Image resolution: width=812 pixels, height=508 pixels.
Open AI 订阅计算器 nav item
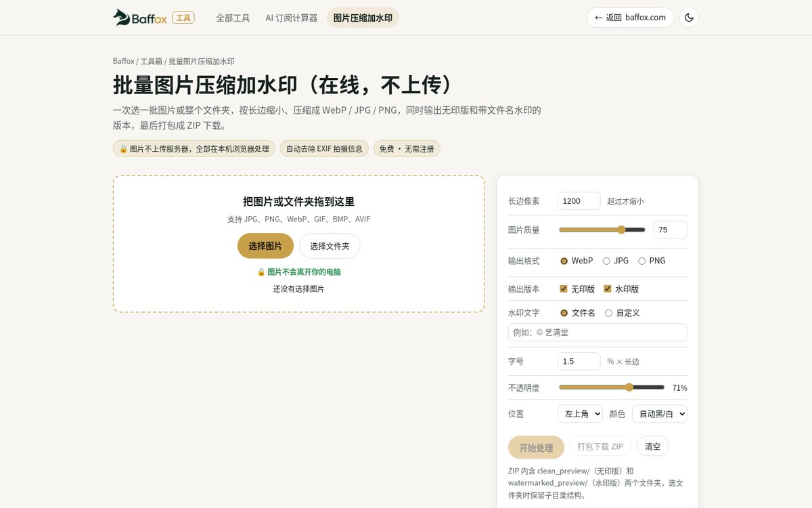click(292, 18)
